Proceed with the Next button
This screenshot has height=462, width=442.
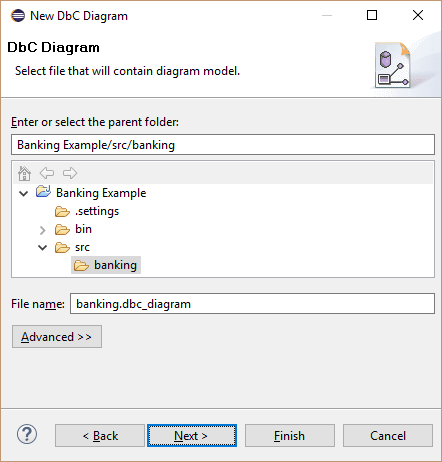coord(192,435)
